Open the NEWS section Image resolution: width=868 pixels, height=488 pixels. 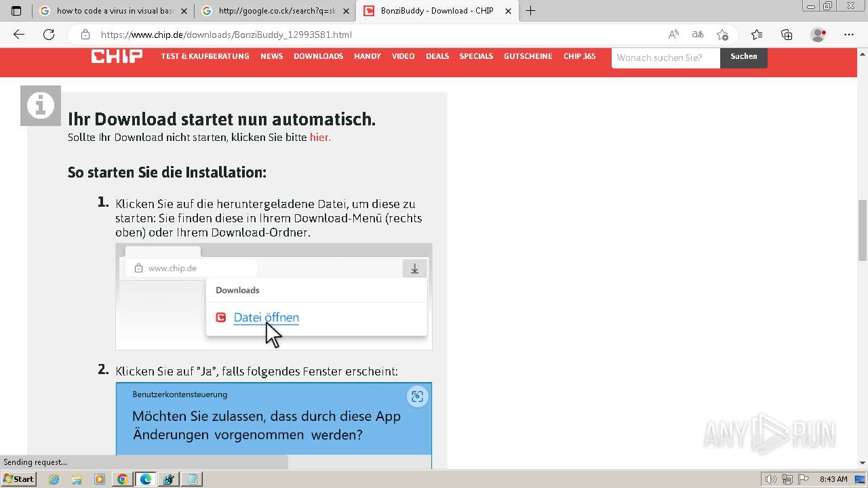[271, 56]
